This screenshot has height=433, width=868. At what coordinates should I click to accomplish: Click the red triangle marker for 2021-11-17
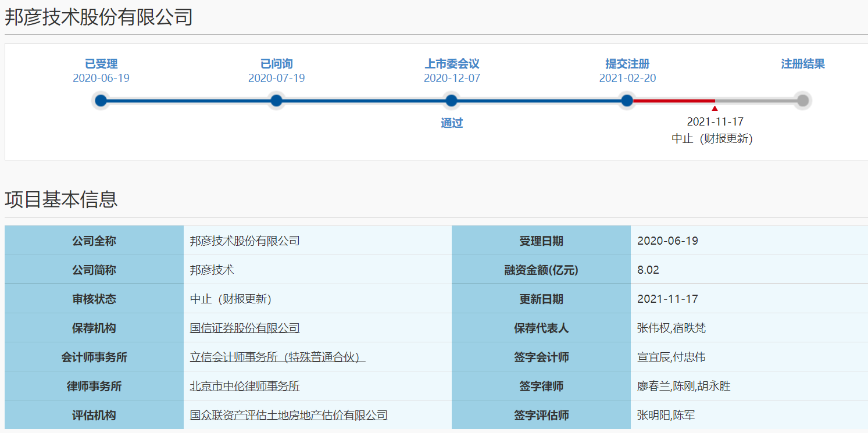click(x=715, y=108)
